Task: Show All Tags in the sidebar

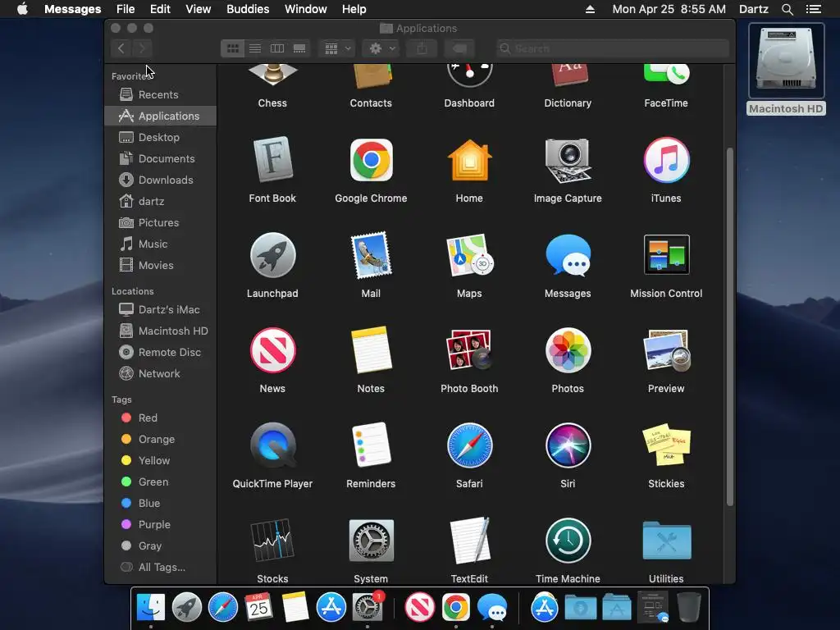Action: pos(160,568)
